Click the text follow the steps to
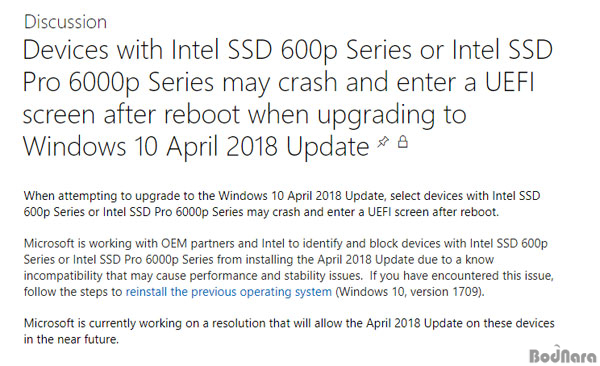600x366 pixels. pos(73,292)
